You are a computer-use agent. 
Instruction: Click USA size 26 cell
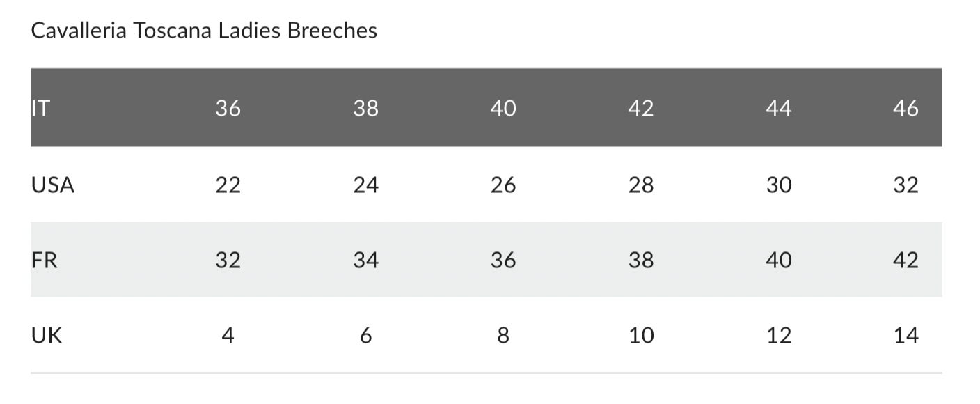(503, 185)
